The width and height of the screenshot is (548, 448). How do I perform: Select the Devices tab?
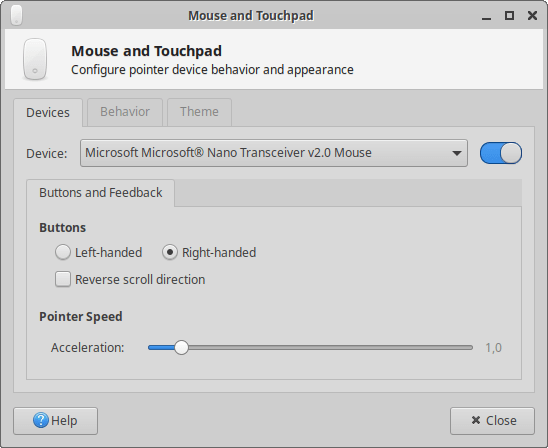coord(48,113)
